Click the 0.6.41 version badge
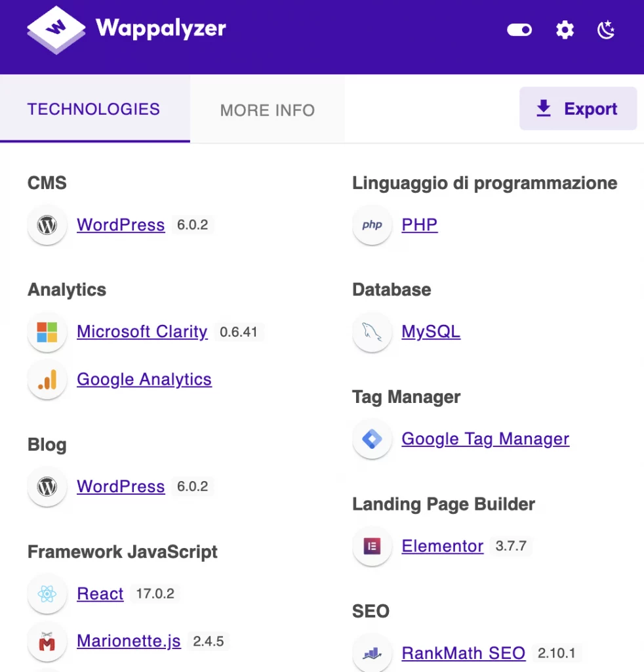The height and width of the screenshot is (672, 644). (x=239, y=331)
